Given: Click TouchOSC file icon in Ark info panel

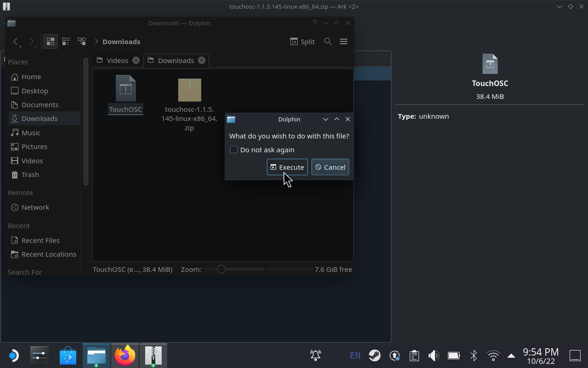Looking at the screenshot, I should click(x=490, y=64).
